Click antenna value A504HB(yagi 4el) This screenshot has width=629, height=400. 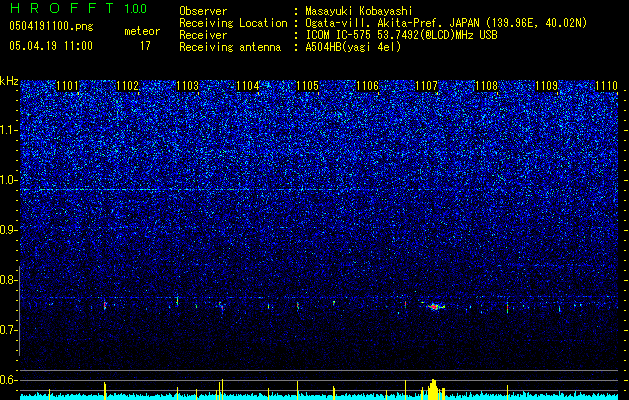(353, 47)
